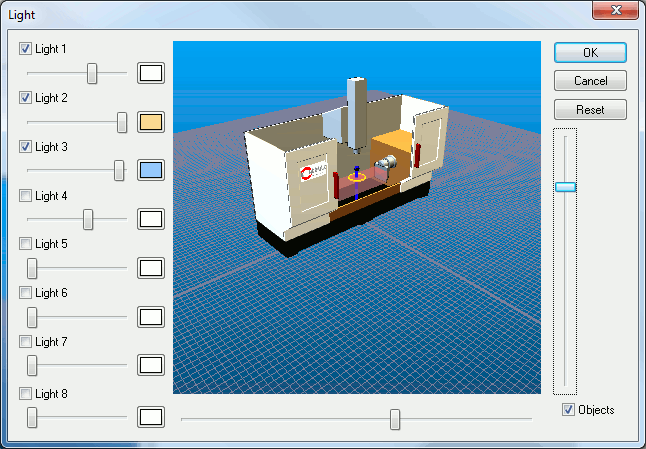Open the Light 3 blue color swatch
The width and height of the screenshot is (646, 449).
[151, 171]
